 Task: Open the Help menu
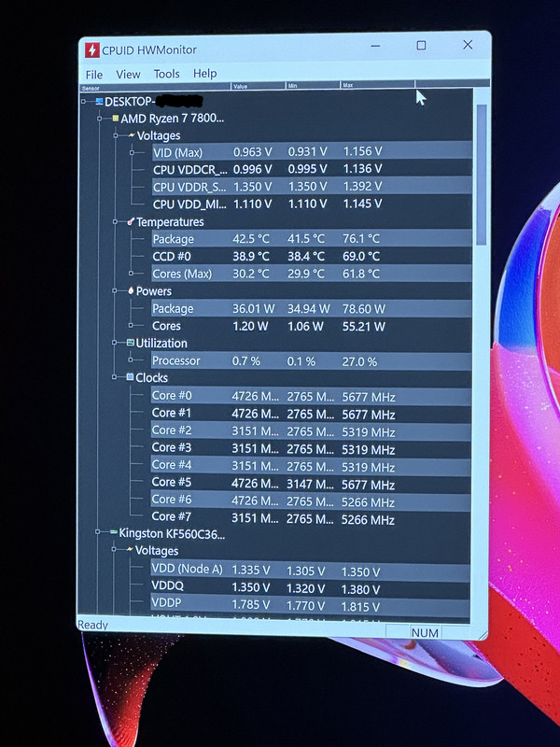click(204, 74)
